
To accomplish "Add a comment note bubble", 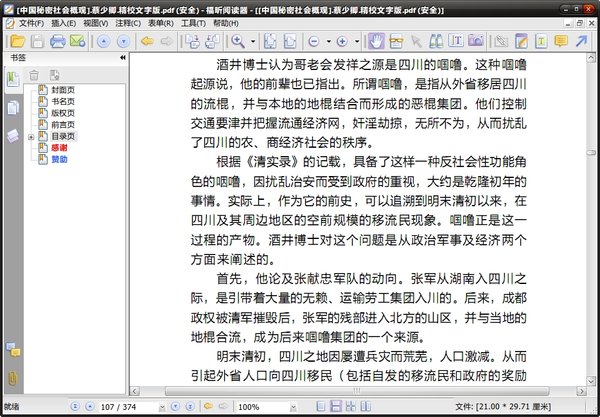I will tap(561, 41).
